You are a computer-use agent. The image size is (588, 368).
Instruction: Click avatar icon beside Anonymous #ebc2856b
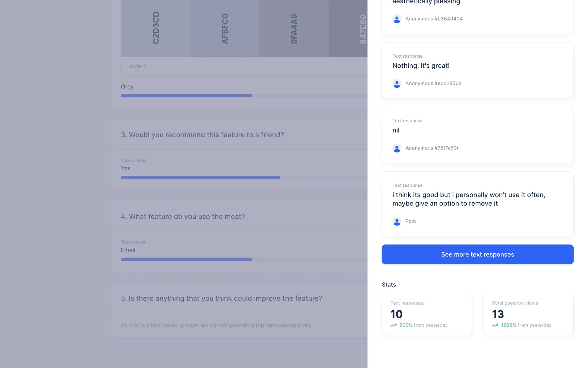click(397, 84)
